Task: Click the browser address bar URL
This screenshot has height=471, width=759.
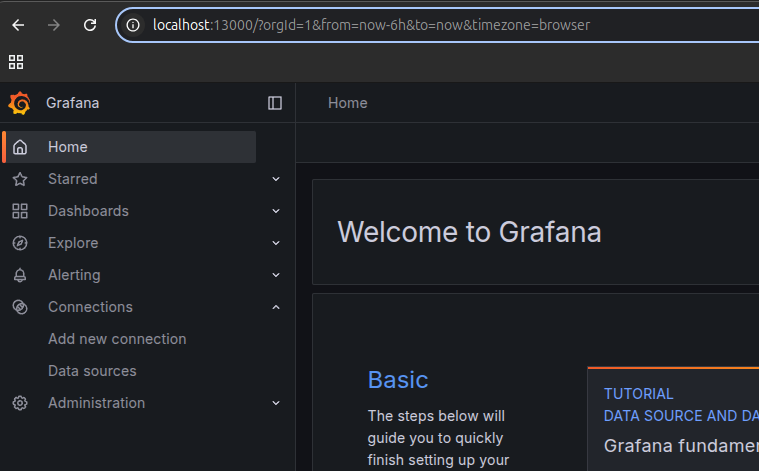Action: (x=370, y=24)
